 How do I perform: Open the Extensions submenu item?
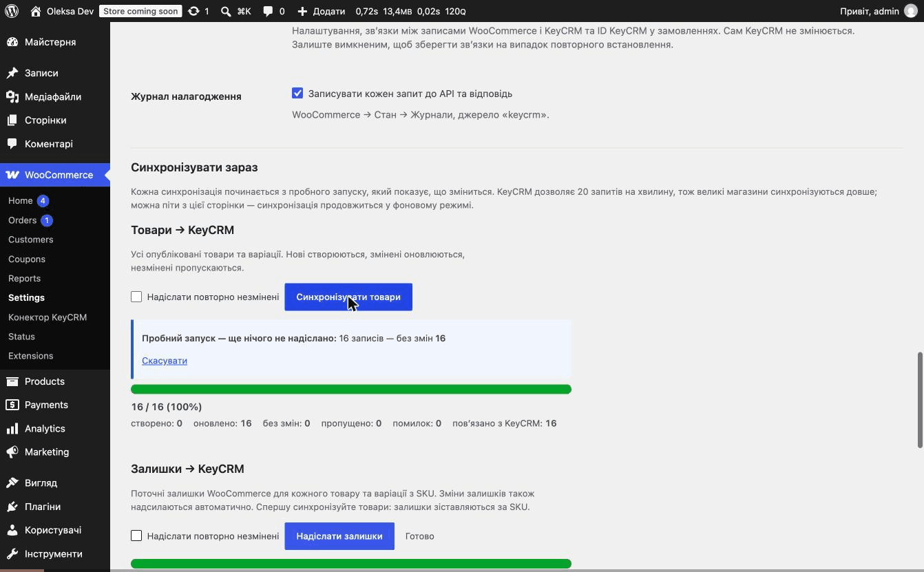point(31,356)
